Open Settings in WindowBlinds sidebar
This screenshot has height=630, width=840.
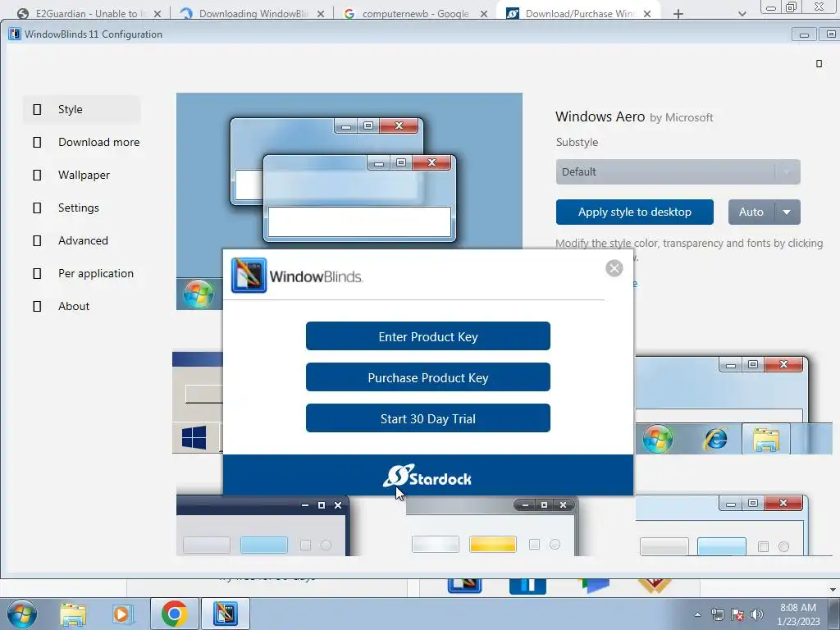coord(82,208)
